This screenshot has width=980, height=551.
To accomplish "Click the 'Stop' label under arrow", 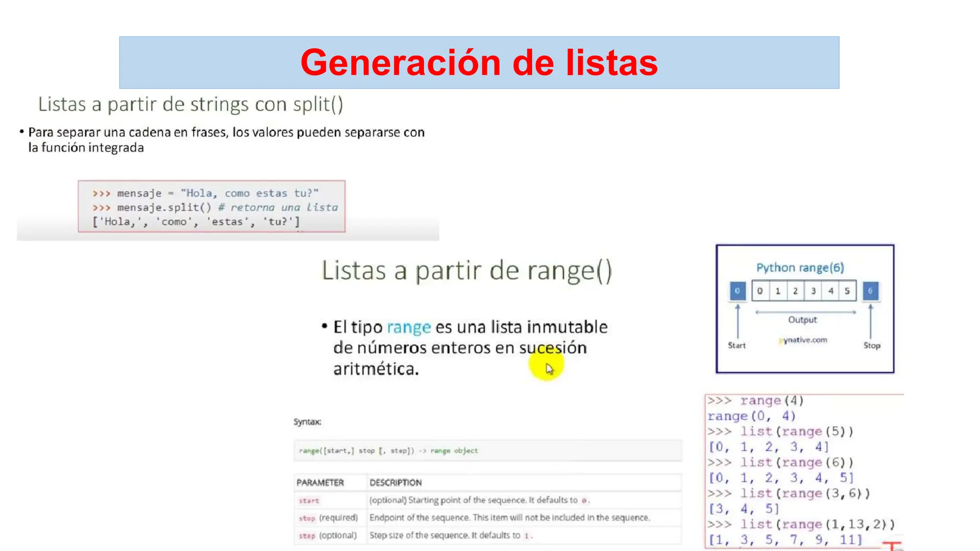I will coord(872,345).
